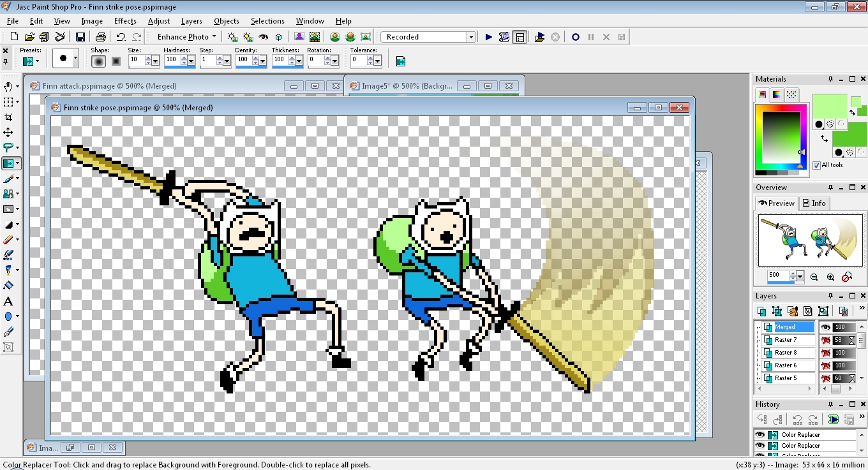The image size is (868, 470).
Task: Create a new image with New icon
Action: pos(14,37)
